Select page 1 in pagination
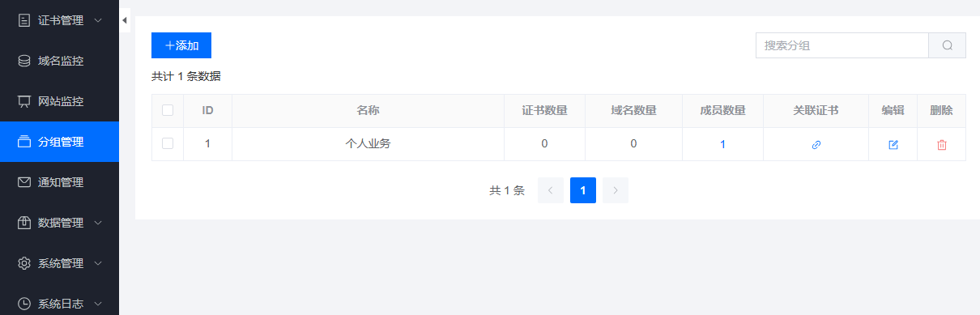The height and width of the screenshot is (315, 980). (x=583, y=190)
